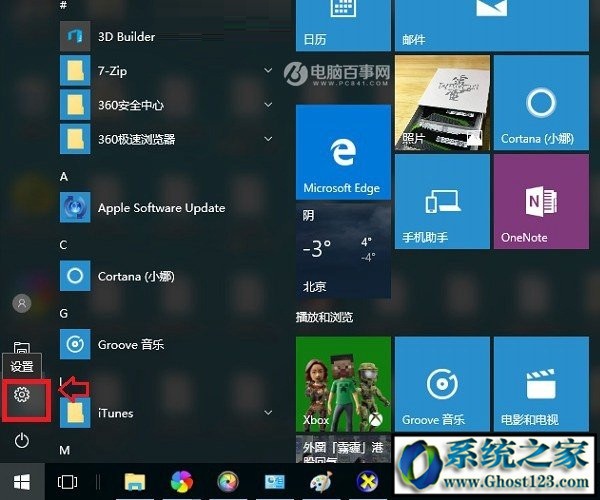Open the Groove 音乐 tile
The image size is (600, 500).
click(442, 384)
